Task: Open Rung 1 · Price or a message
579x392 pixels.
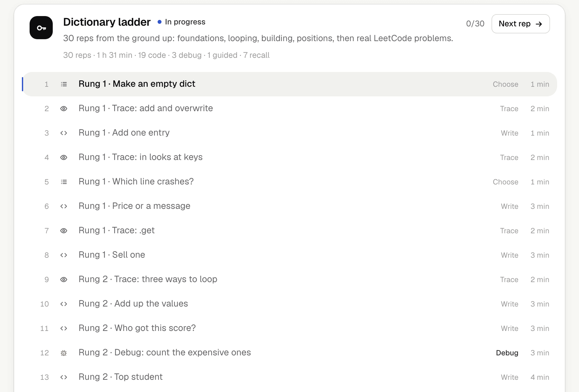Action: click(x=289, y=206)
